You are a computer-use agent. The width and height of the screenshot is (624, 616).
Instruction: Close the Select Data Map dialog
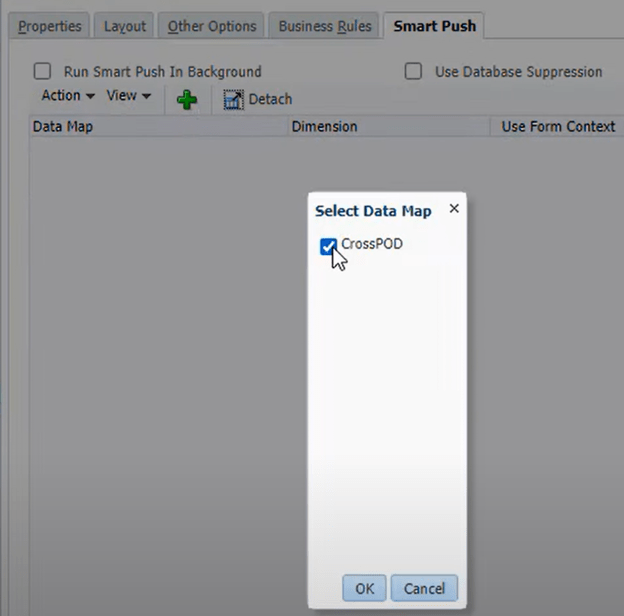(454, 209)
